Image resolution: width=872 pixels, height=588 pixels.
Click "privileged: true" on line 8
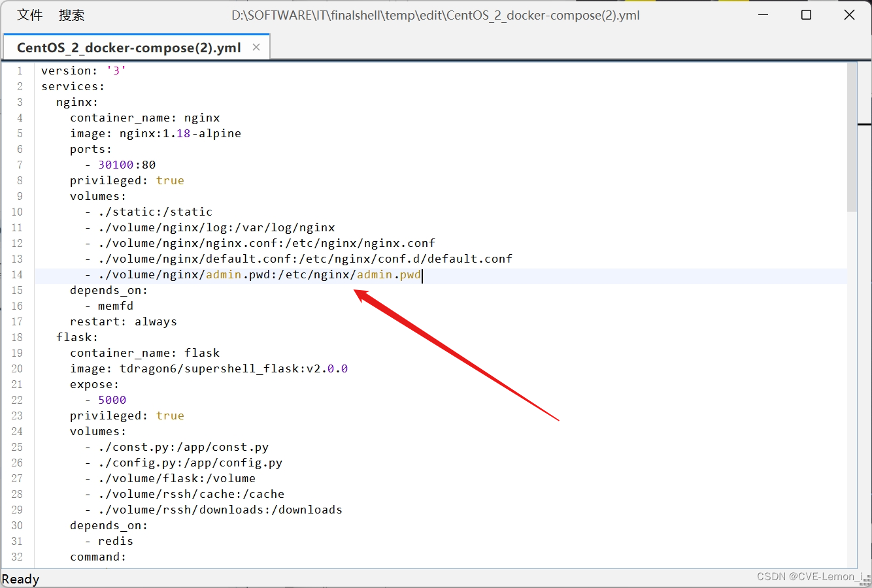127,180
